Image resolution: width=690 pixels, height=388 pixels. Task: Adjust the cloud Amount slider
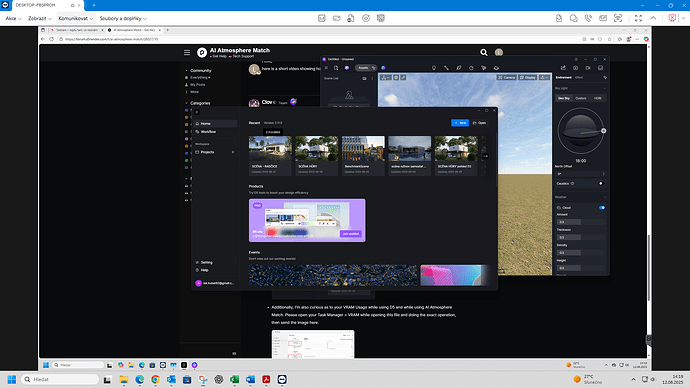tap(581, 222)
